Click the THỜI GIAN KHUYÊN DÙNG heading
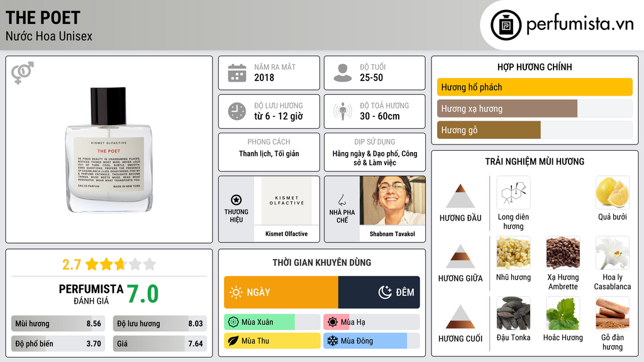Image resolution: width=644 pixels, height=362 pixels. click(x=322, y=263)
